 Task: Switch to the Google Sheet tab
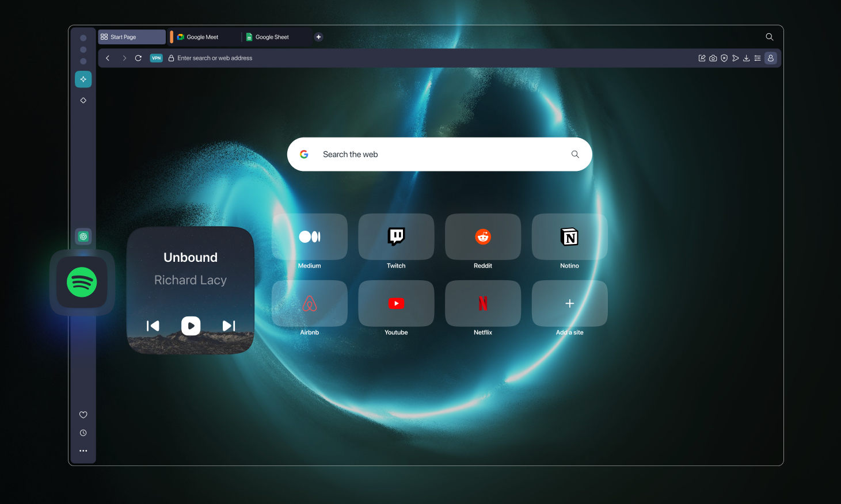coord(272,37)
